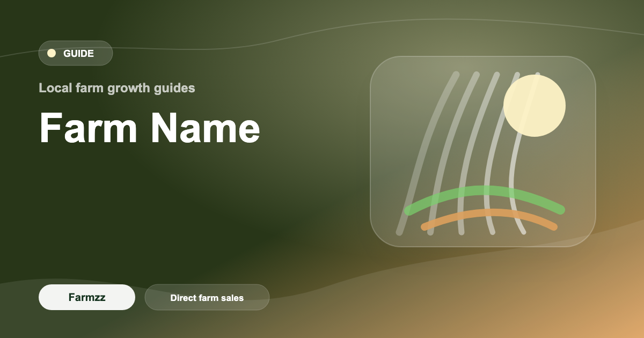The height and width of the screenshot is (338, 644).
Task: Click the yellow dot in GUIDE badge
Action: pos(52,53)
